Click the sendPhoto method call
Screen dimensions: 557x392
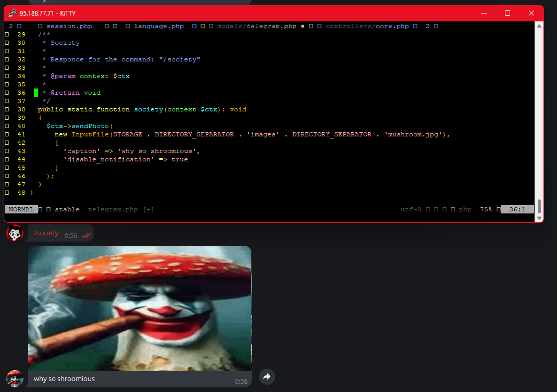pyautogui.click(x=90, y=126)
